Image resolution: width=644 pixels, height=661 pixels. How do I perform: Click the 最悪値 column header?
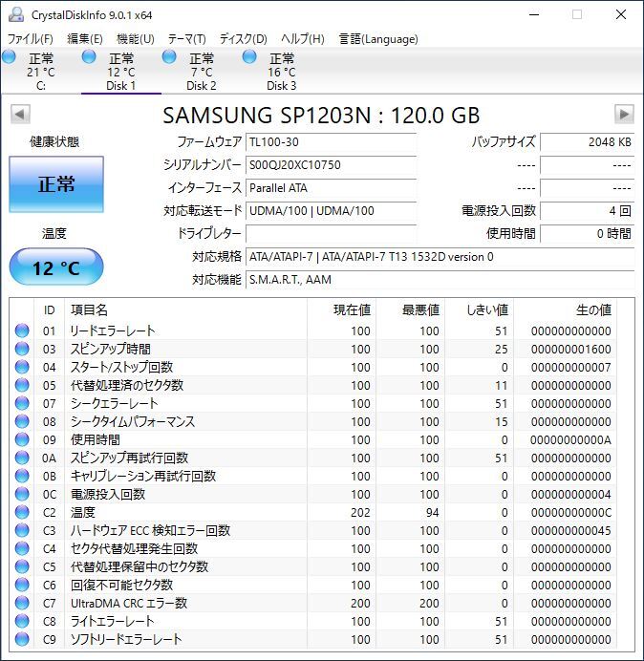pos(410,310)
